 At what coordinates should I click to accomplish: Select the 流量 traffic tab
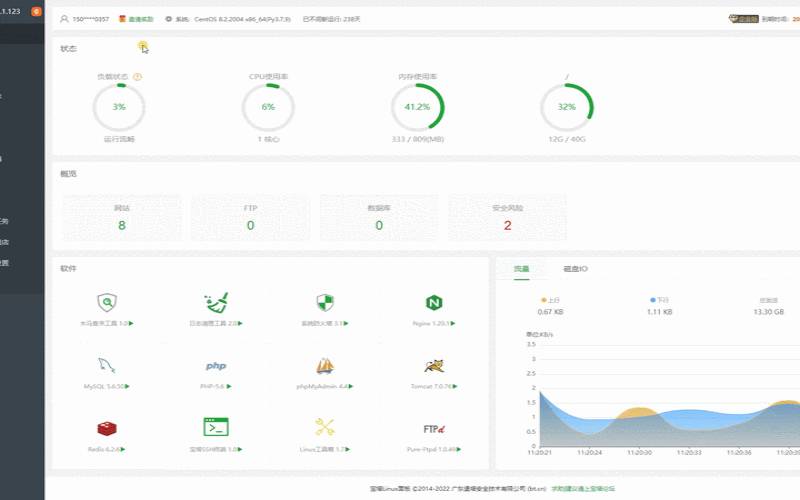pos(522,269)
